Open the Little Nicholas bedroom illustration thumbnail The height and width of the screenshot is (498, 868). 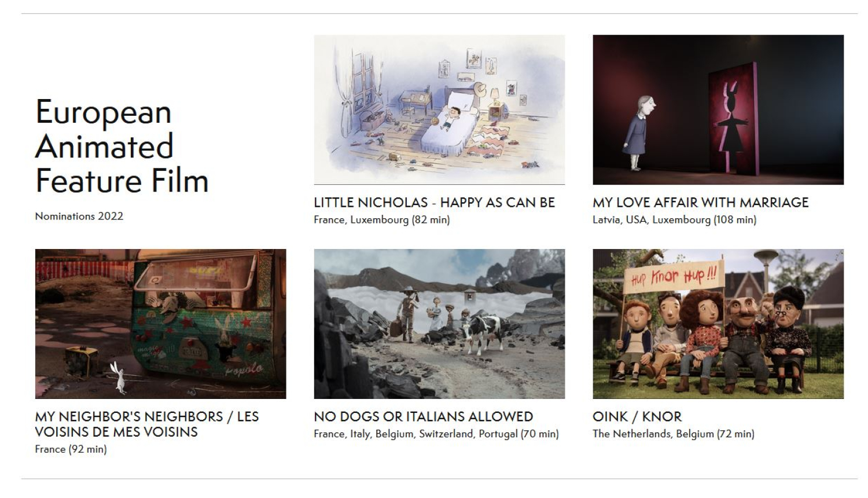[x=439, y=109]
